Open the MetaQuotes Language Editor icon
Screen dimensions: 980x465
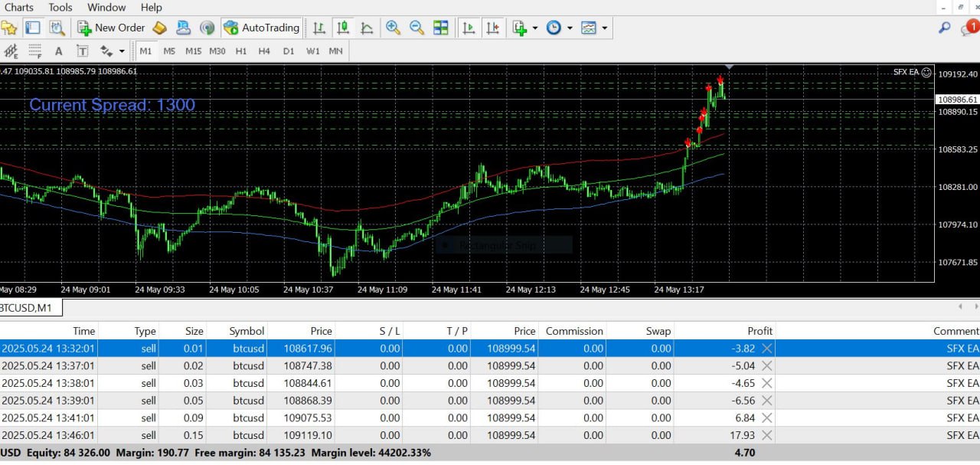click(x=159, y=28)
